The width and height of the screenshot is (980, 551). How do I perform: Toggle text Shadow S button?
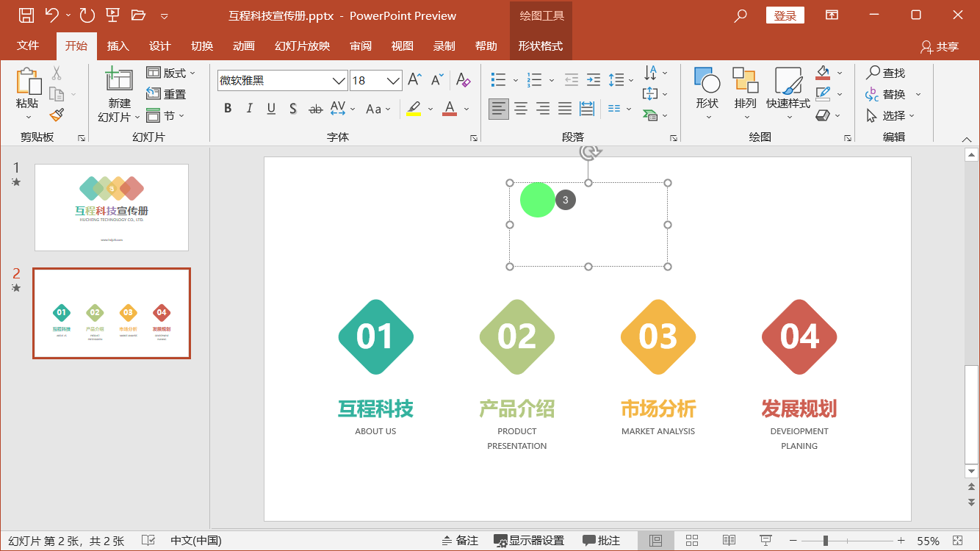click(292, 109)
